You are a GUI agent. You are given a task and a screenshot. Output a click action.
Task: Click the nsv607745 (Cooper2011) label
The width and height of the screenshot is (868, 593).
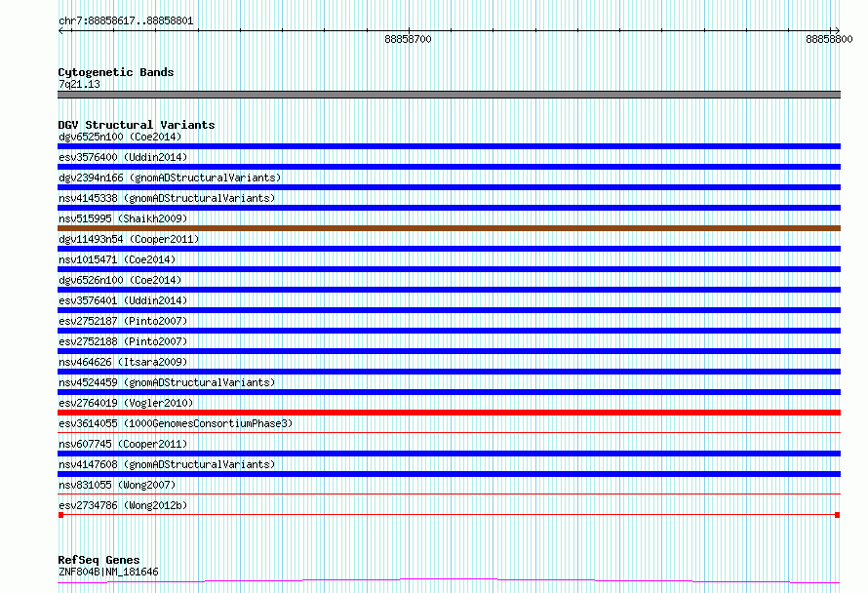tap(123, 444)
